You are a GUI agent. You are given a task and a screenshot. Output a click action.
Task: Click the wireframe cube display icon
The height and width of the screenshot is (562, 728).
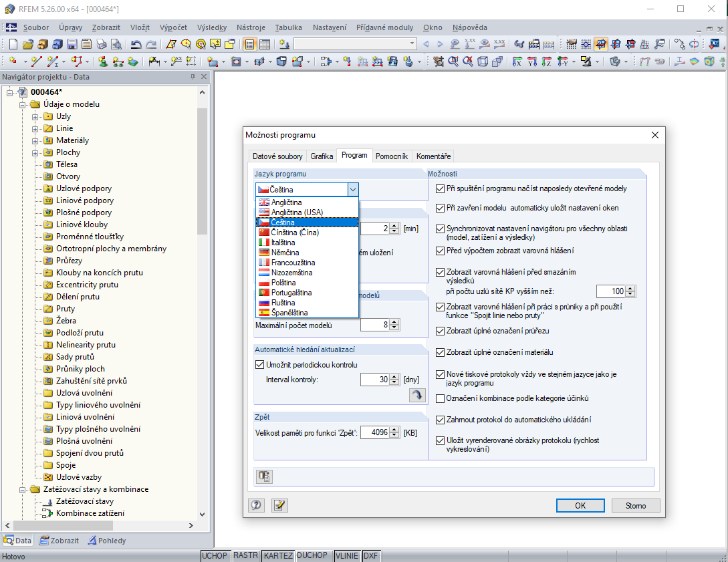pos(483,61)
